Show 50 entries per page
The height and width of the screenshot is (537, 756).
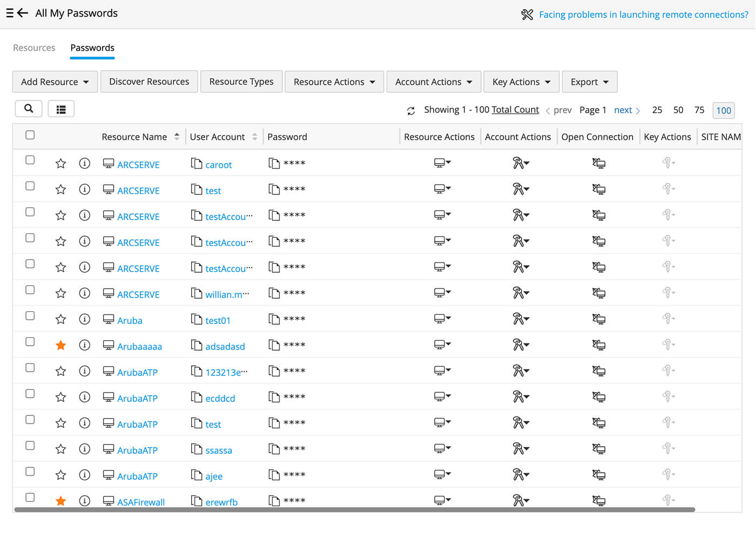pos(678,110)
